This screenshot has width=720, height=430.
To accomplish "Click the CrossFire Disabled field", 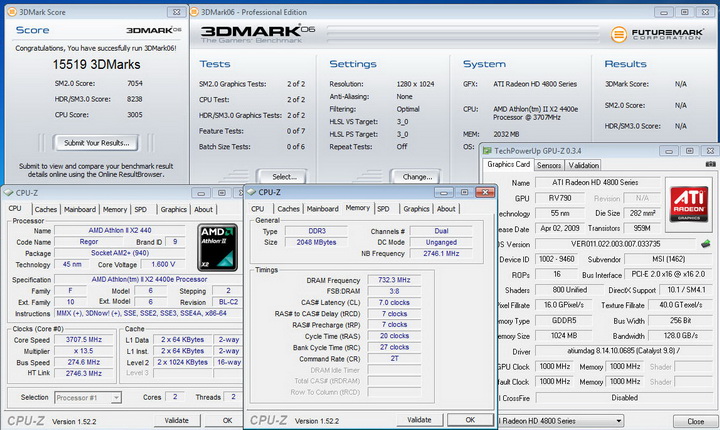I will point(624,398).
